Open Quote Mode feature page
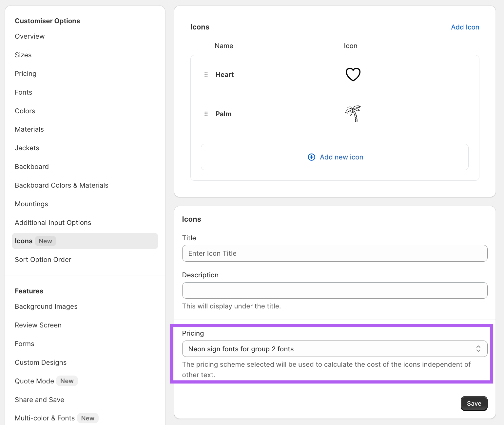 (34, 381)
